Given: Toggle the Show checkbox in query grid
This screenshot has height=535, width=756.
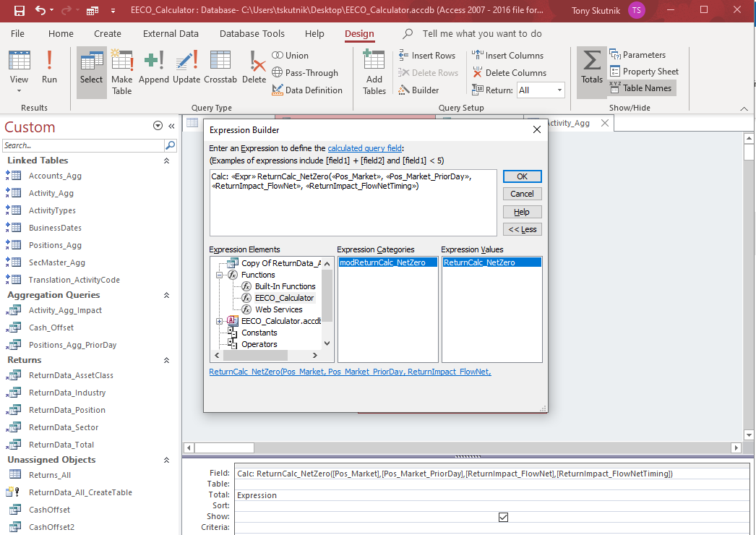Looking at the screenshot, I should click(504, 517).
